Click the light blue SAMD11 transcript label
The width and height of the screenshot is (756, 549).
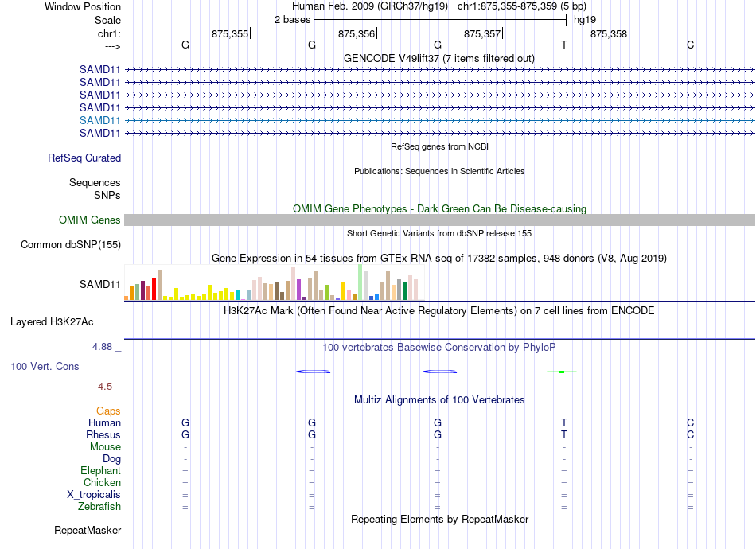click(x=99, y=120)
